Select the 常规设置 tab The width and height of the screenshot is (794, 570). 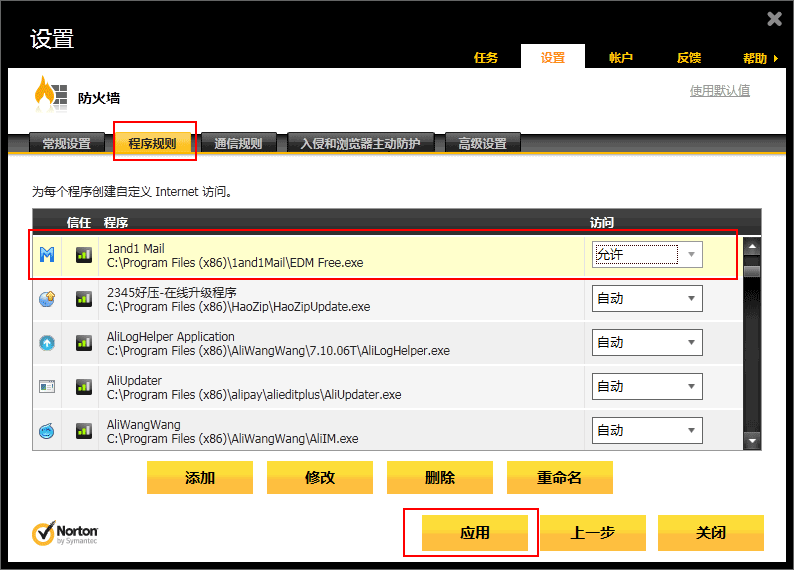tap(66, 144)
